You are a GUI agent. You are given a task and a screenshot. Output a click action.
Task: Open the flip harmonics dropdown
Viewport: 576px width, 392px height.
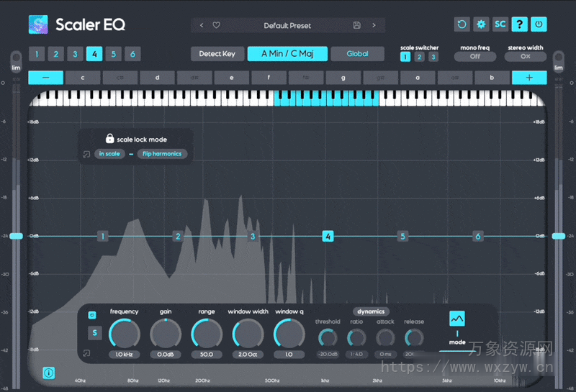[162, 154]
